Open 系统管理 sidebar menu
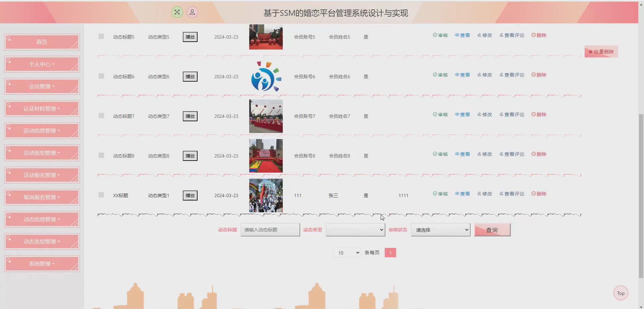 tap(42, 264)
